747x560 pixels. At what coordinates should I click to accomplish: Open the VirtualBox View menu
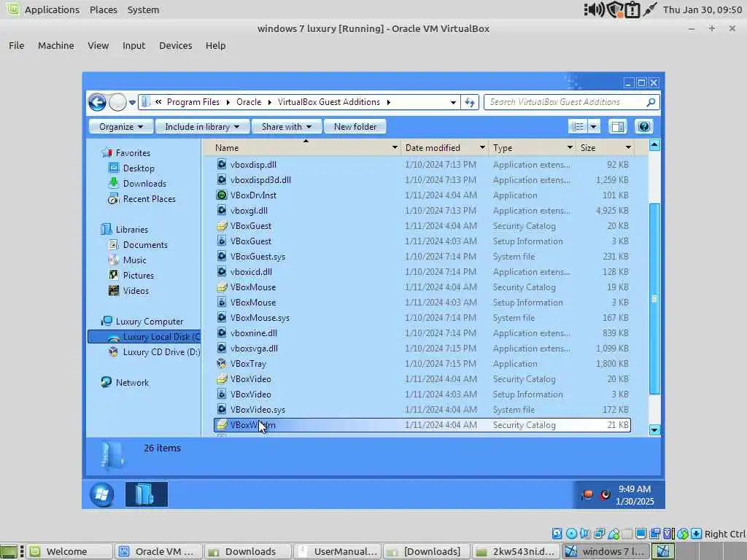click(98, 46)
